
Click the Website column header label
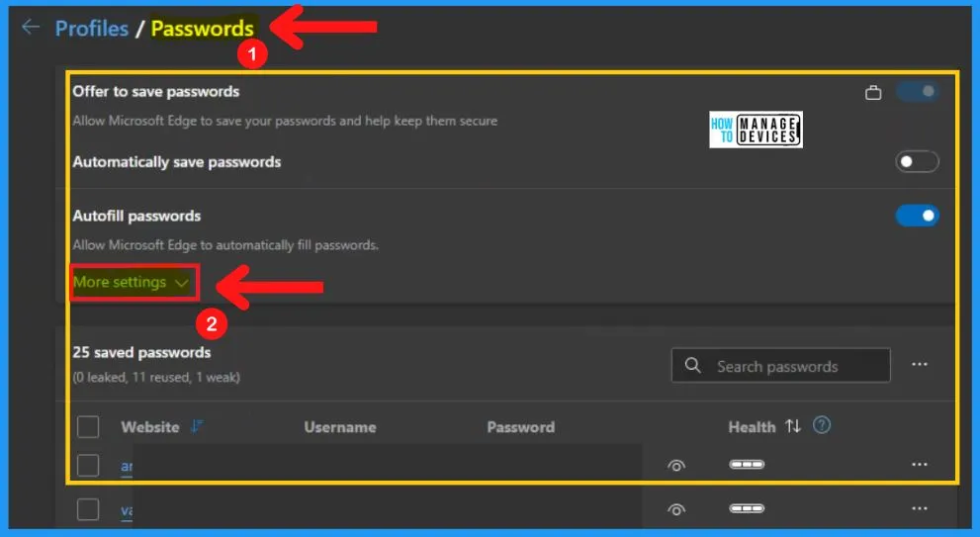click(150, 427)
